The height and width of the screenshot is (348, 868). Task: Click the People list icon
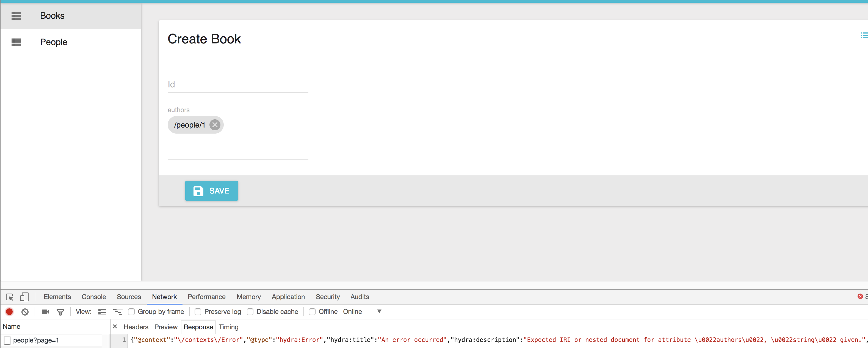click(x=16, y=42)
